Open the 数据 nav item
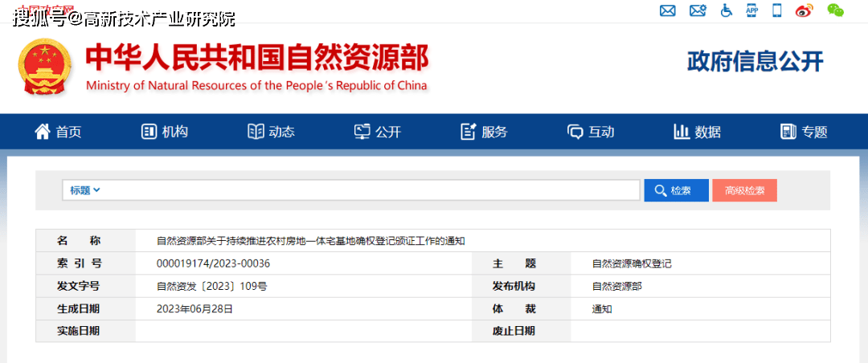The image size is (868, 363). pyautogui.click(x=697, y=132)
